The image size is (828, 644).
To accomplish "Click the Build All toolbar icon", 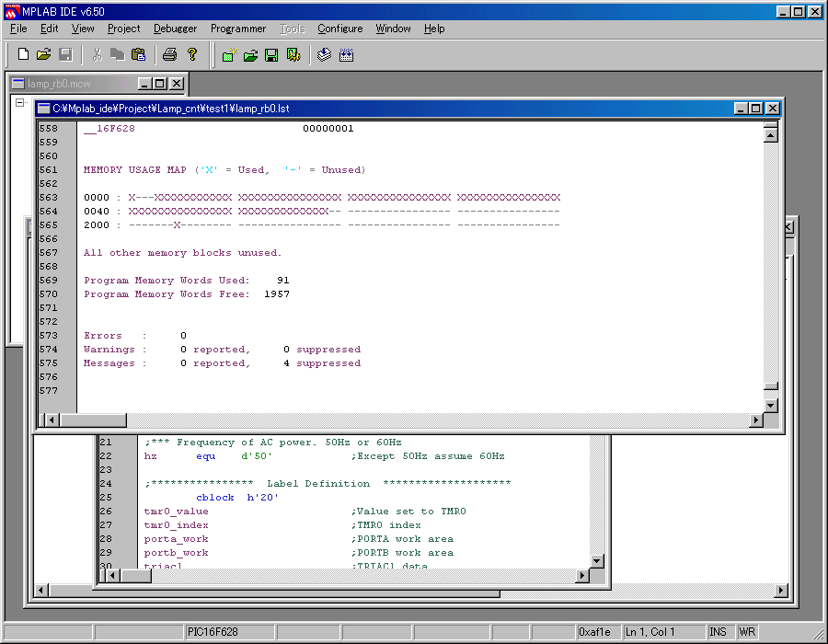I will tap(347, 55).
